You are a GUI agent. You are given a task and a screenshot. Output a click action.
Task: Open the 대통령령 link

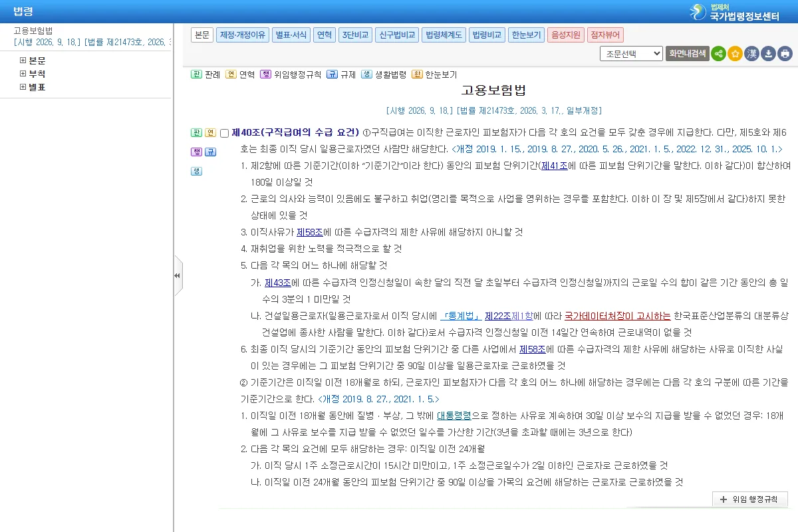[454, 416]
